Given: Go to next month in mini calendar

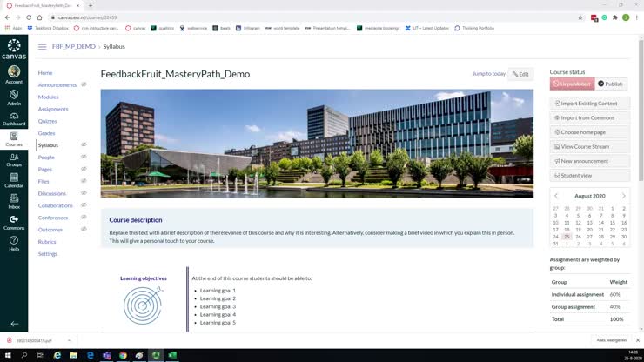Looking at the screenshot, I should pos(623,196).
